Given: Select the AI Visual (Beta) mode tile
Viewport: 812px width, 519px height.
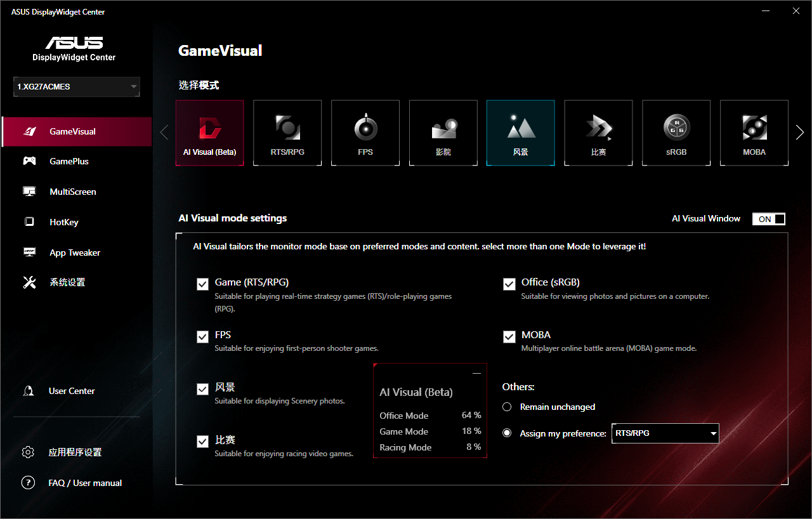Looking at the screenshot, I should point(209,133).
